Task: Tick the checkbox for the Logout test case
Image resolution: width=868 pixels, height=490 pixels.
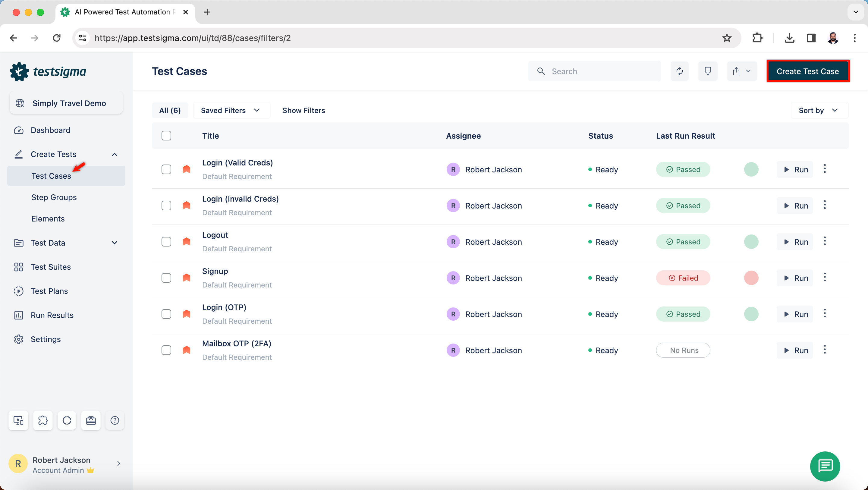Action: 166,242
